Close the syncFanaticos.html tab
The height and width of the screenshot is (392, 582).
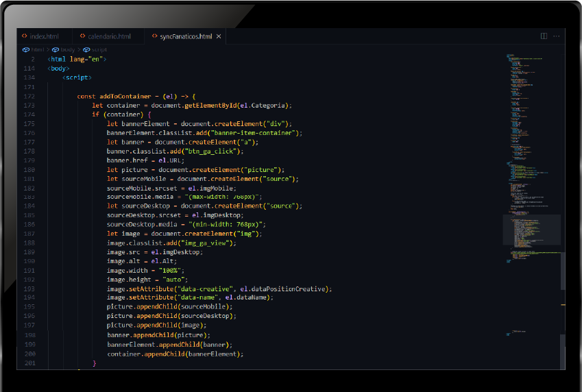(x=219, y=36)
